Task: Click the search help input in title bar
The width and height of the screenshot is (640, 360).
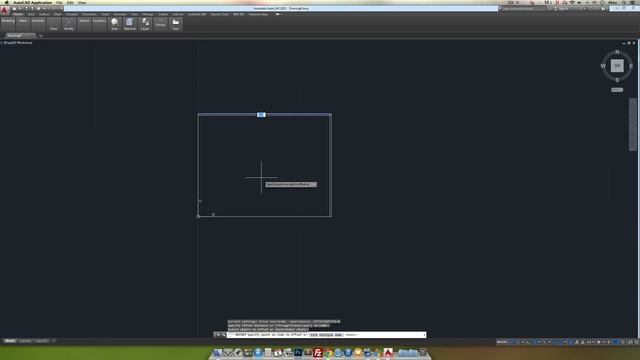Action: coord(523,9)
